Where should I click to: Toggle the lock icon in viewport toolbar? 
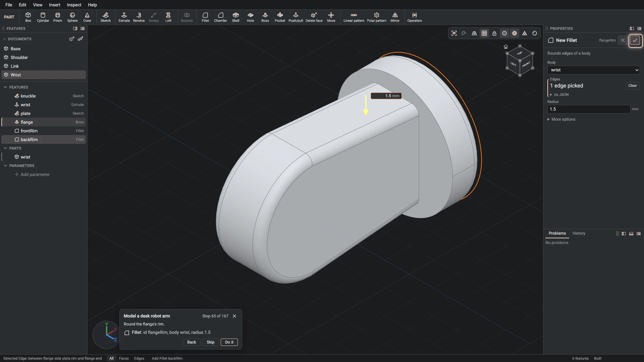pyautogui.click(x=494, y=33)
